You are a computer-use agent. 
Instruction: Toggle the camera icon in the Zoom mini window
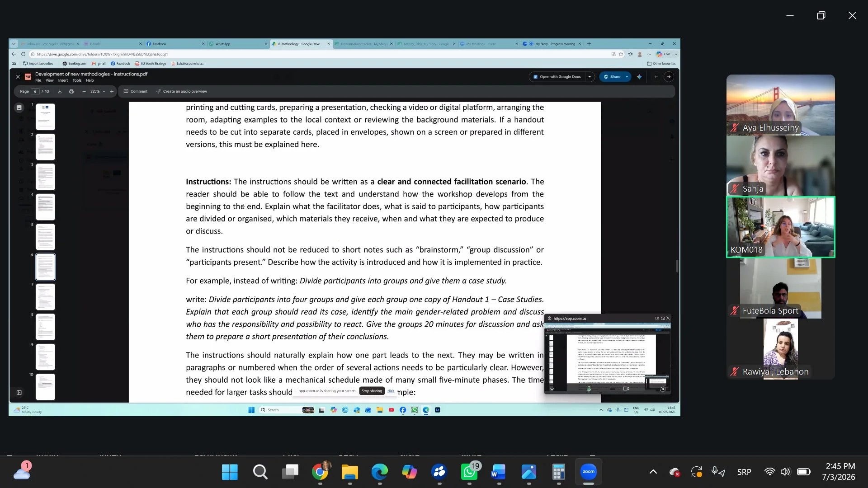626,389
